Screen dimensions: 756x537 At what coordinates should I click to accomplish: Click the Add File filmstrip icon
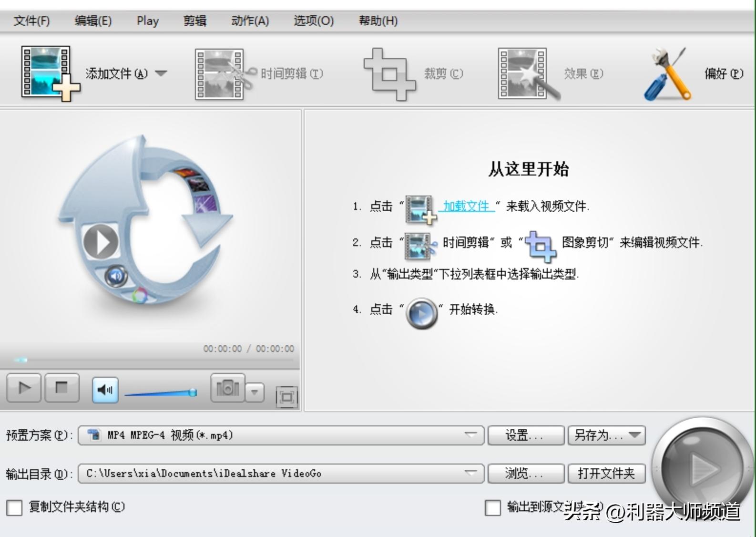tap(50, 73)
